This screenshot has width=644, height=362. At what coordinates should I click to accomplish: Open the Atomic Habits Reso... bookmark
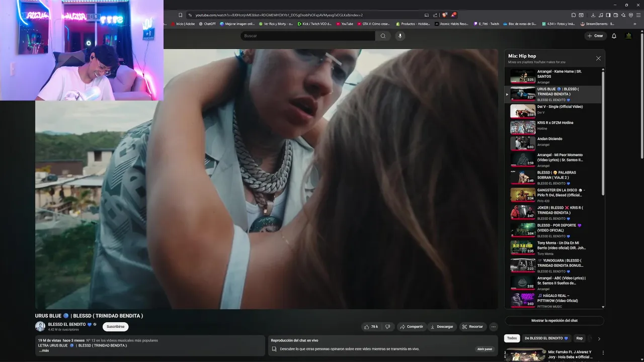[x=451, y=24]
